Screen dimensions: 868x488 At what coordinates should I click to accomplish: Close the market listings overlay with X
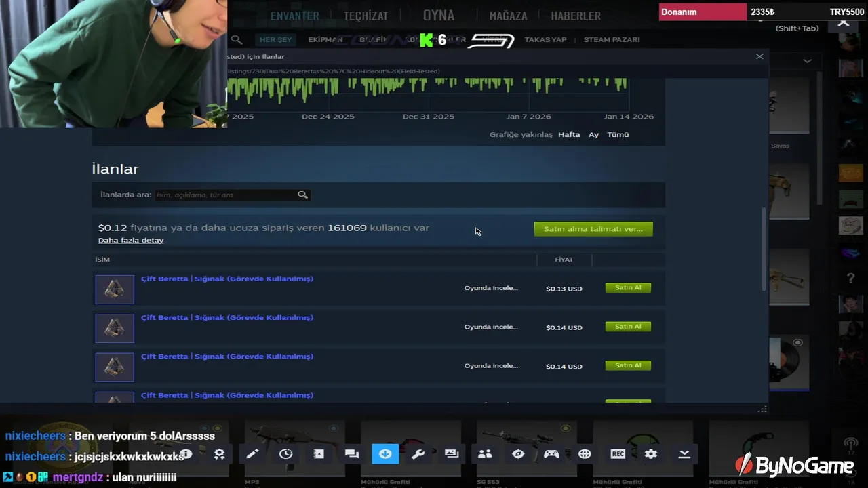pyautogui.click(x=759, y=56)
